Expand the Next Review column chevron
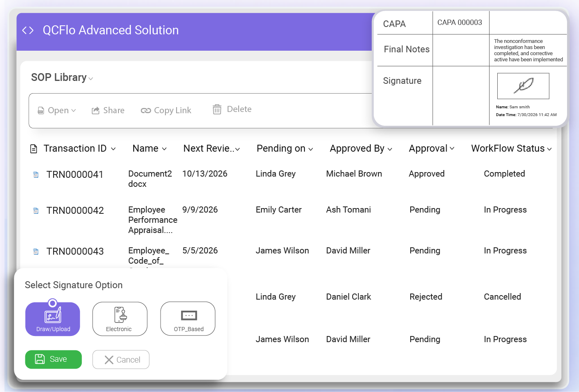This screenshot has width=579, height=392. 237,149
